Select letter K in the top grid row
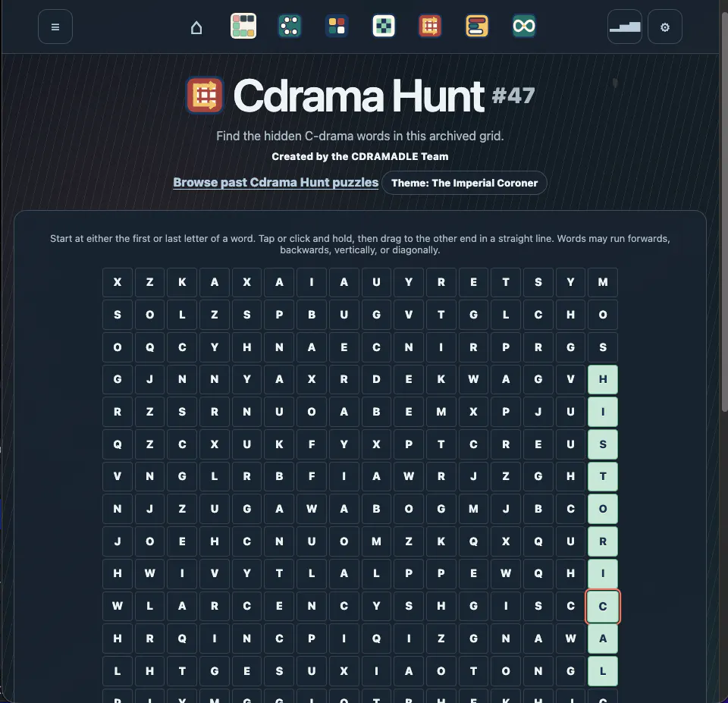The width and height of the screenshot is (728, 703). tap(182, 282)
